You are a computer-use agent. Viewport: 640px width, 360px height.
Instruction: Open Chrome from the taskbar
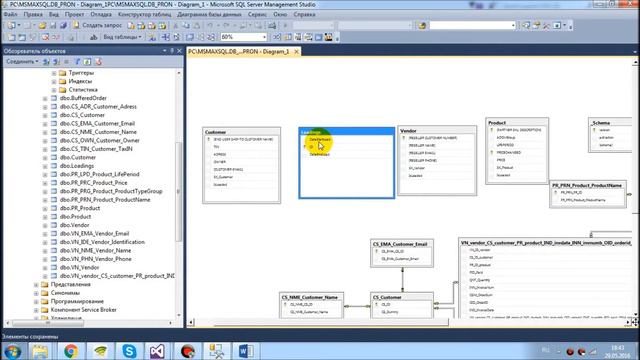(71, 351)
